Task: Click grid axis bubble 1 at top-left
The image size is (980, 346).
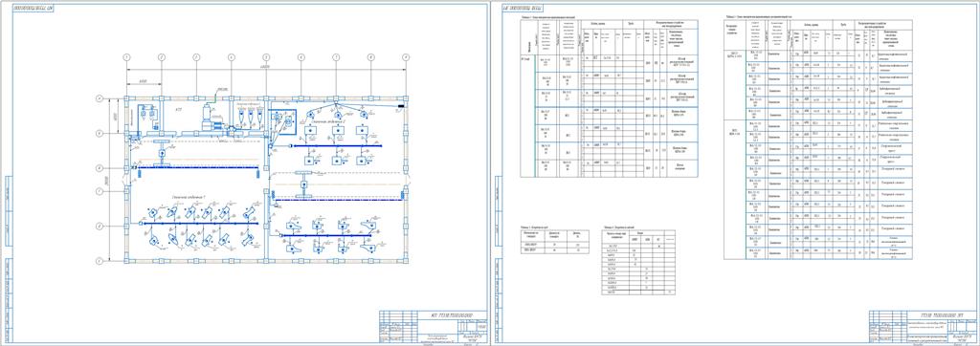Action: [126, 57]
